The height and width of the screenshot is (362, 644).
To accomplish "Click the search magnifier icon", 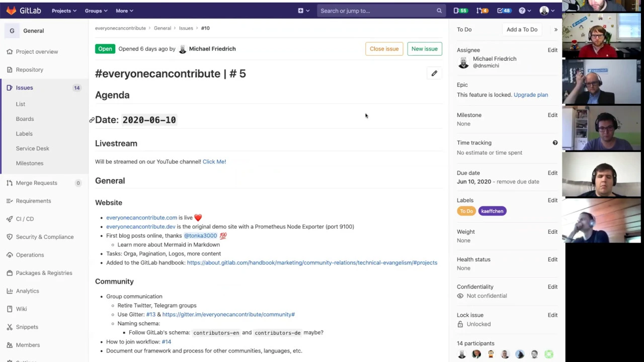I will click(439, 11).
